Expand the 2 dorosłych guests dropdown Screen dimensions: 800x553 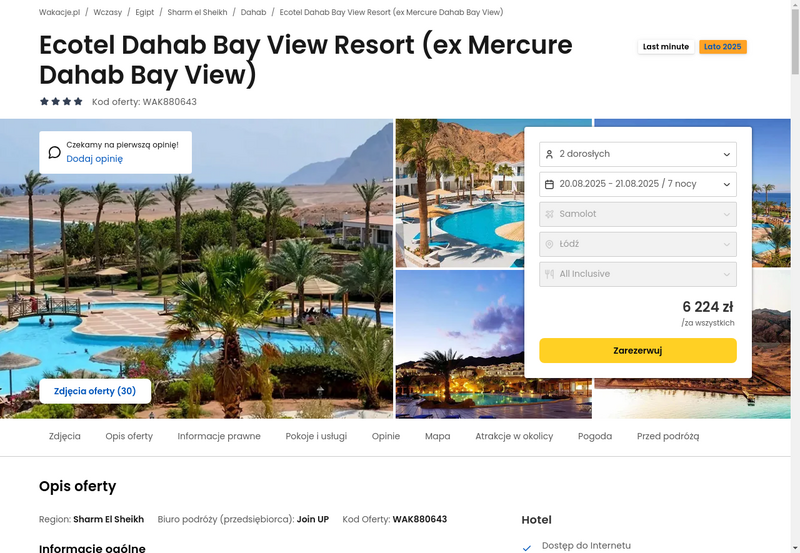638,154
